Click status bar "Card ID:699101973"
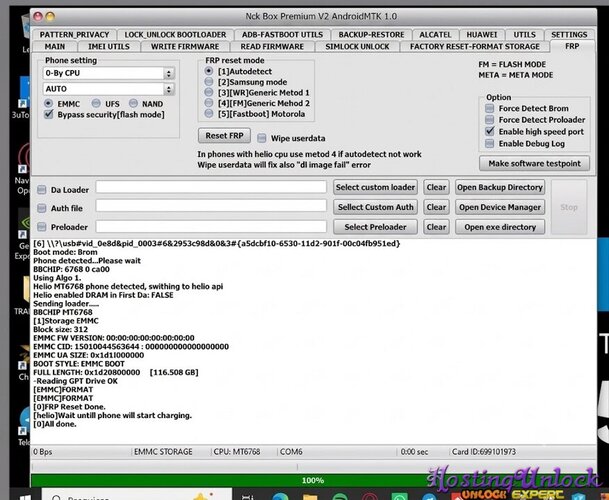The width and height of the screenshot is (609, 500). pos(484,452)
